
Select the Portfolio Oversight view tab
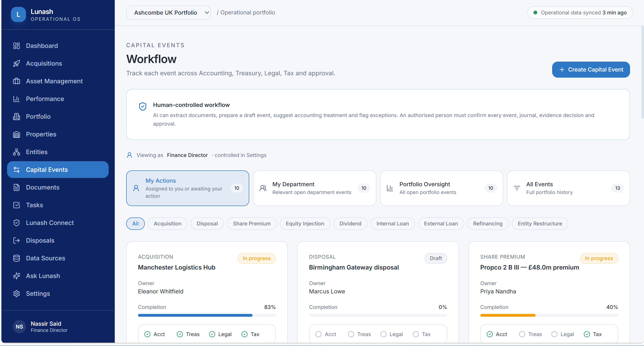click(441, 188)
